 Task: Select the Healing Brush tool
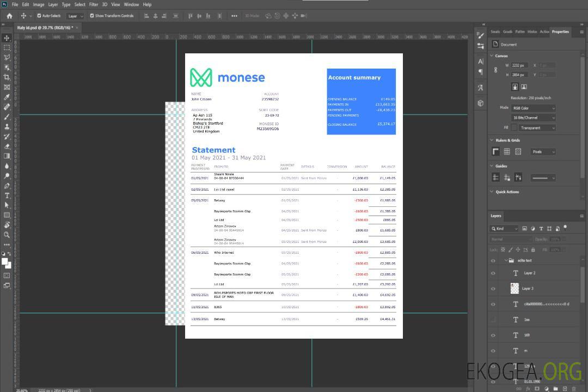pyautogui.click(x=7, y=107)
